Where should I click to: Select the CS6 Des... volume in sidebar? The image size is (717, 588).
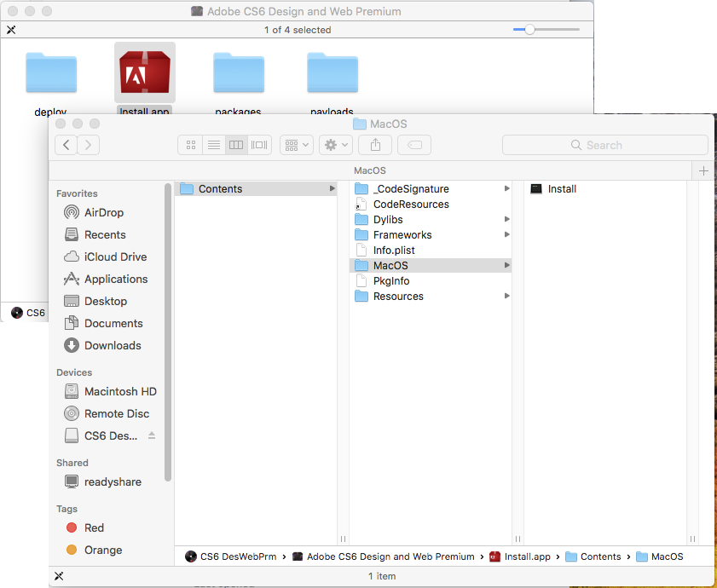(110, 435)
